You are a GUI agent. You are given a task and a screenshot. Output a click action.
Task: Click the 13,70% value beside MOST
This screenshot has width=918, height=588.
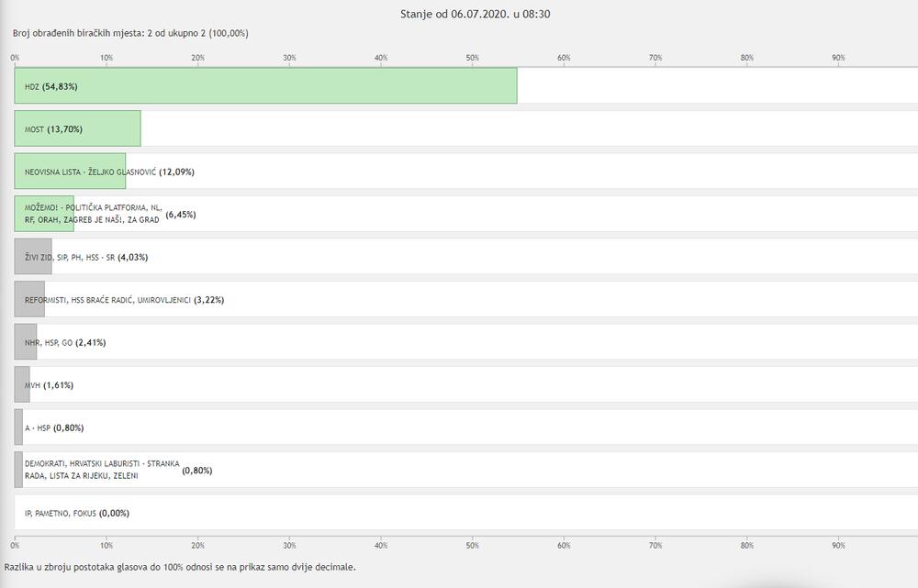(x=64, y=129)
